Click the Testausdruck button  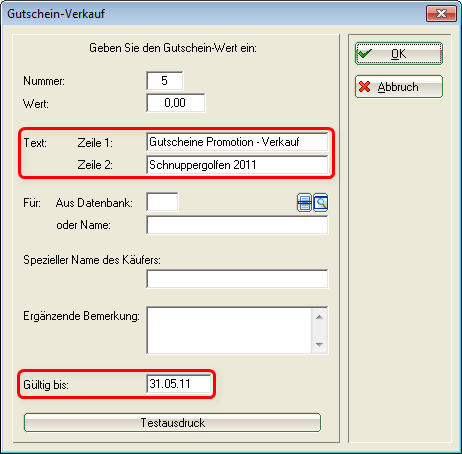click(x=172, y=423)
